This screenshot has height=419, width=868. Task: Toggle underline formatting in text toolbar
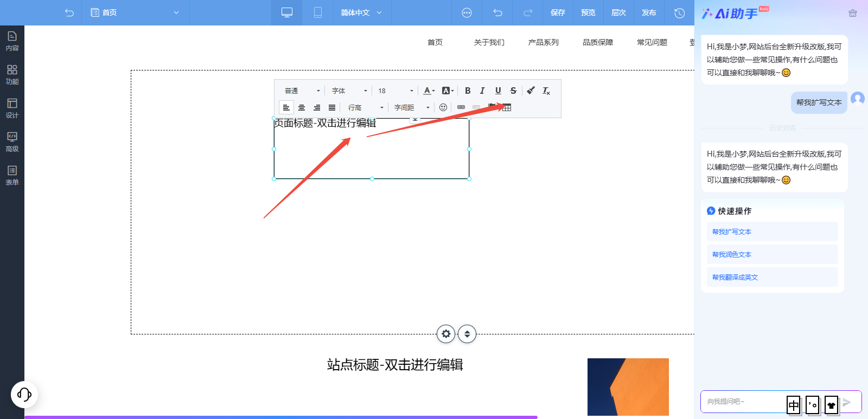coord(498,91)
